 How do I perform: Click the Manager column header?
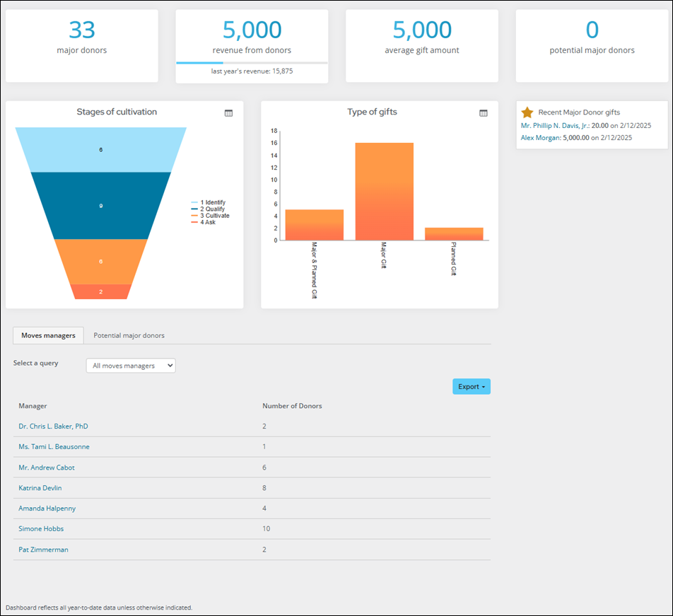point(33,406)
